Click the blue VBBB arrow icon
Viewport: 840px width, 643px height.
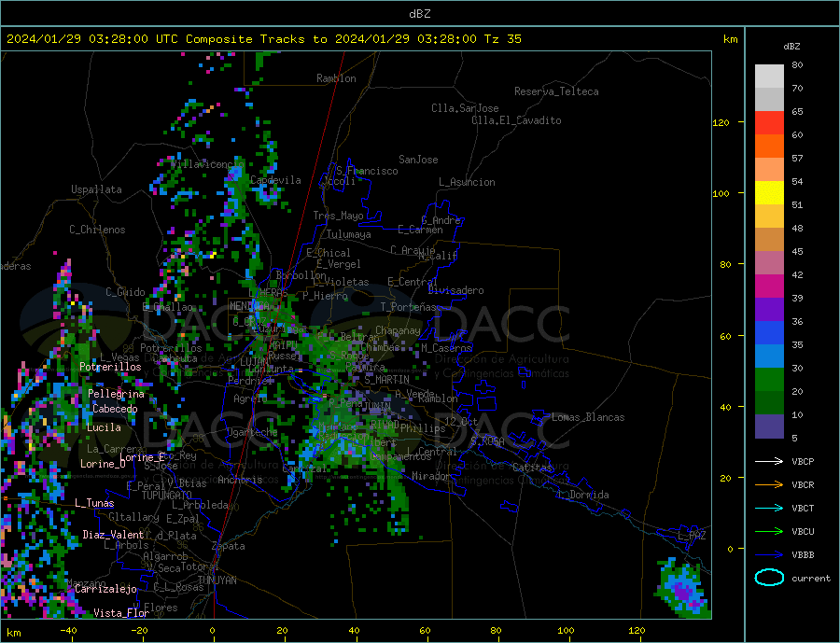pyautogui.click(x=769, y=554)
